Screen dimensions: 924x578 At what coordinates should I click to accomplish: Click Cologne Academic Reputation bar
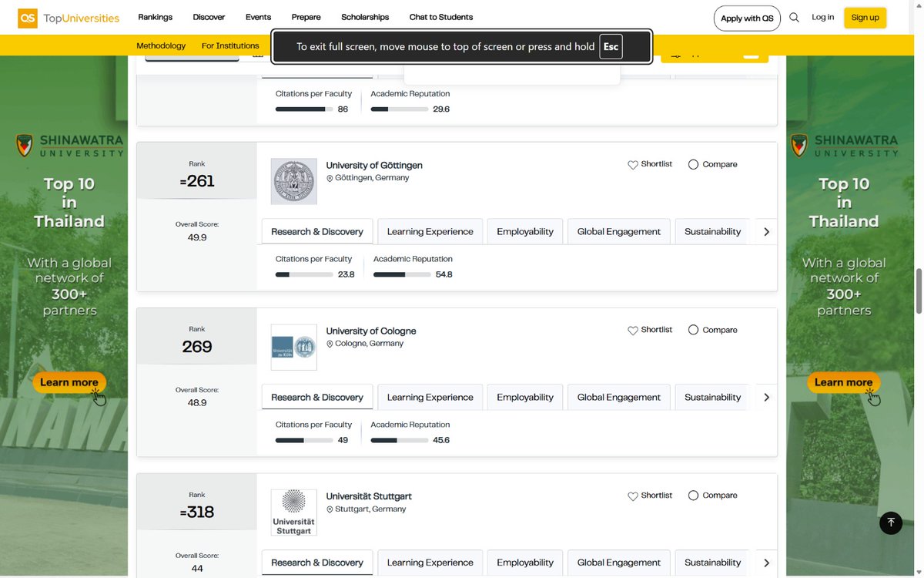coord(400,440)
